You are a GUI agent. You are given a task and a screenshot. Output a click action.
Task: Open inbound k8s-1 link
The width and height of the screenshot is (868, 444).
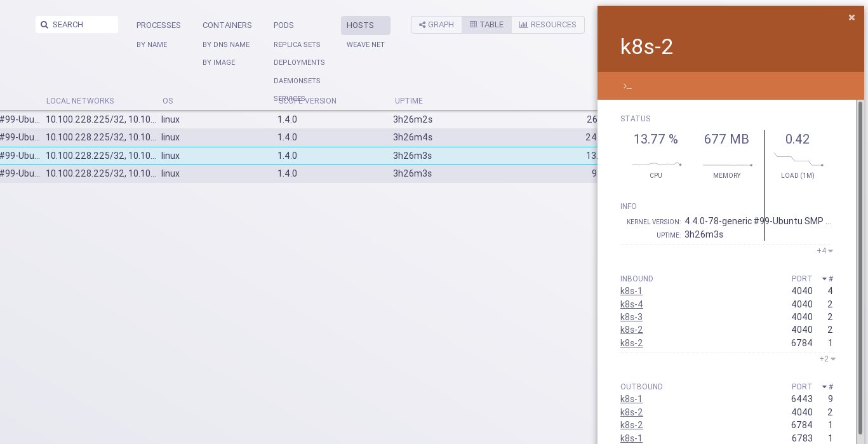[x=631, y=292]
